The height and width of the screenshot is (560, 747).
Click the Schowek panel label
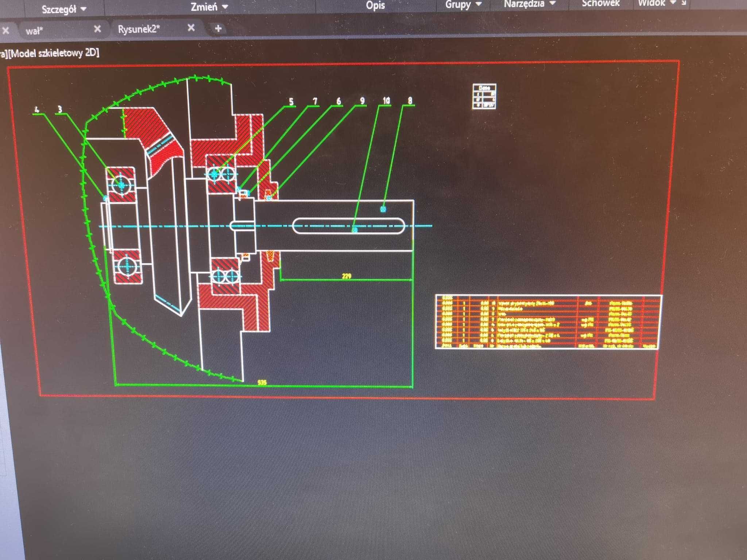[600, 4]
